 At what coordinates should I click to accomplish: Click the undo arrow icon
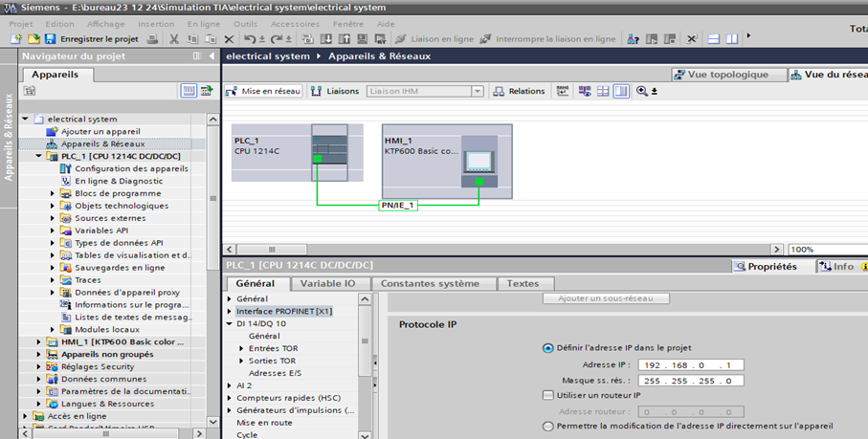coord(250,39)
